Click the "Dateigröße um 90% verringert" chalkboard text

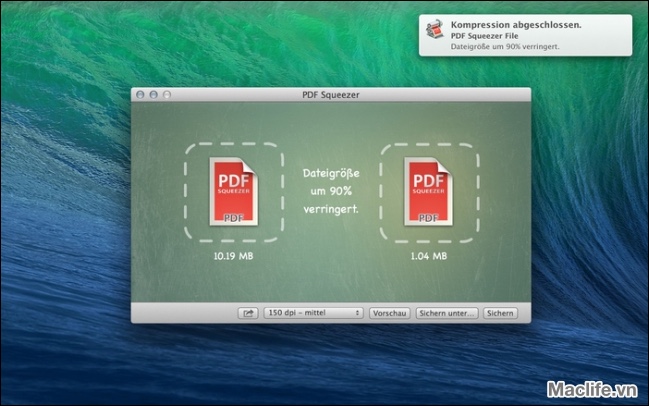331,191
